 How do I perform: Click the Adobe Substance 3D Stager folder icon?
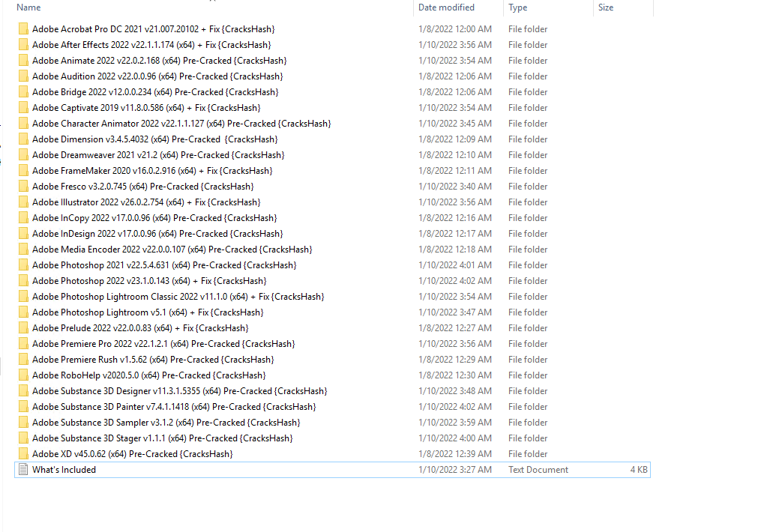(x=23, y=438)
